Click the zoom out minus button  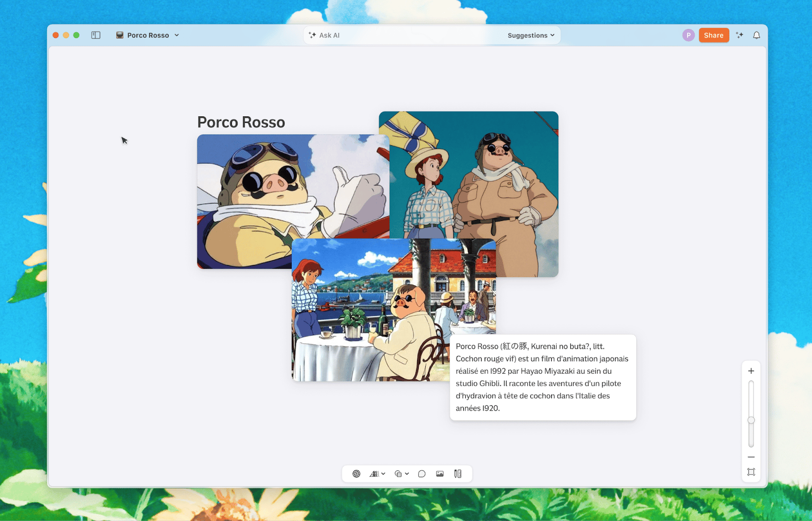pos(751,457)
